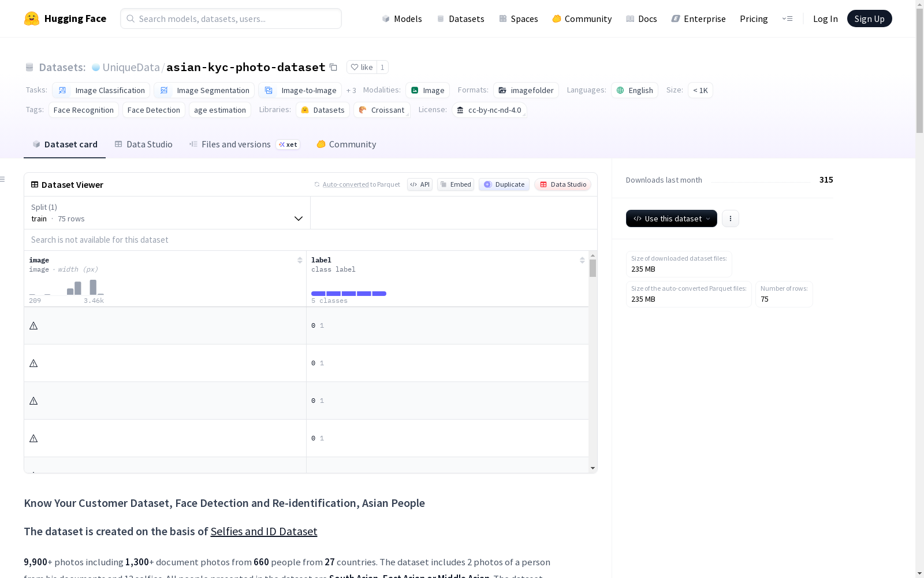Click the viewer scrollbar down arrow
The height and width of the screenshot is (578, 924).
tap(593, 468)
